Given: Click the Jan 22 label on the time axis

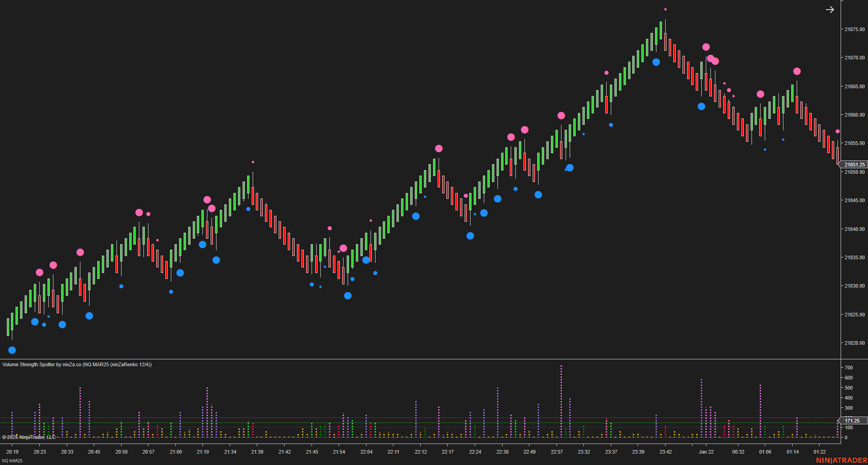Looking at the screenshot, I should pyautogui.click(x=707, y=452).
